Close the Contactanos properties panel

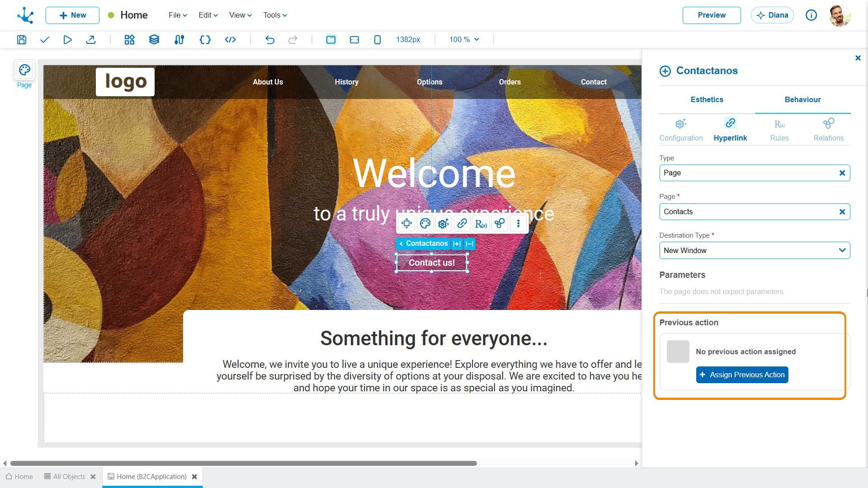point(858,58)
